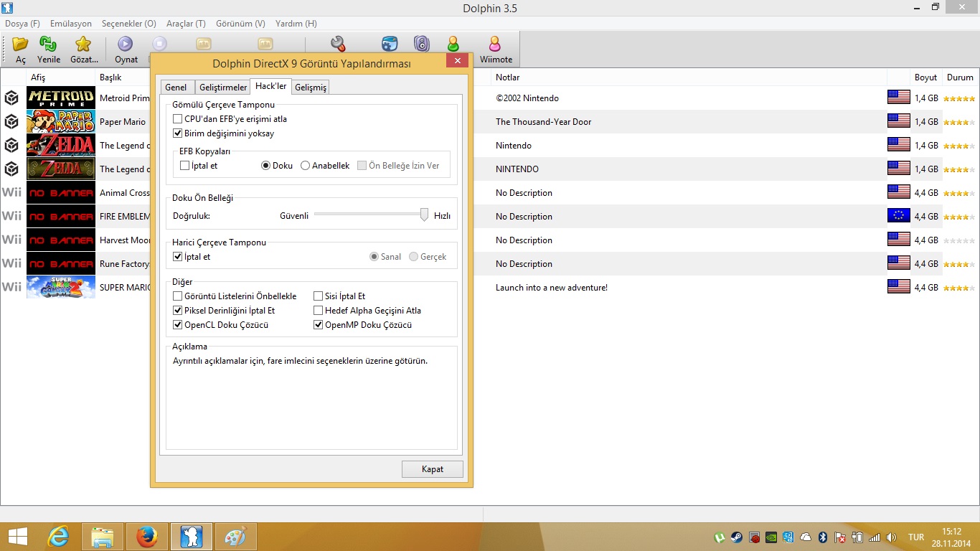Uncheck İptal et under Harici Çerçeve Tamponu

click(x=177, y=257)
